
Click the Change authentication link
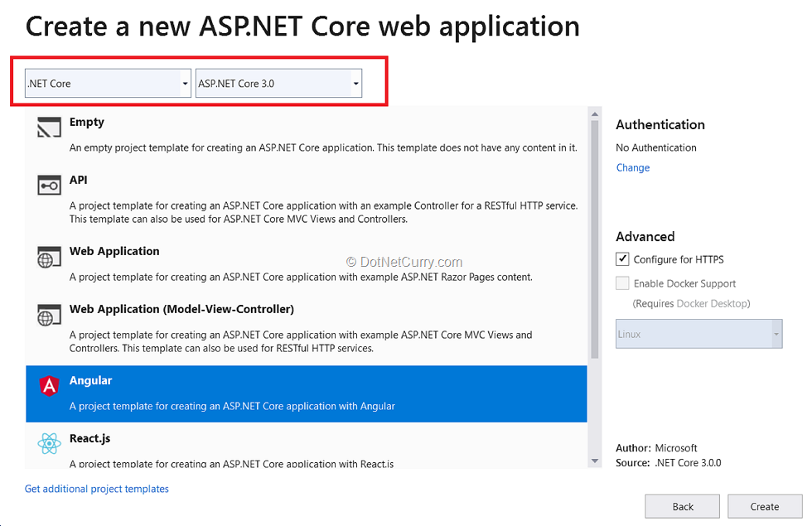633,167
